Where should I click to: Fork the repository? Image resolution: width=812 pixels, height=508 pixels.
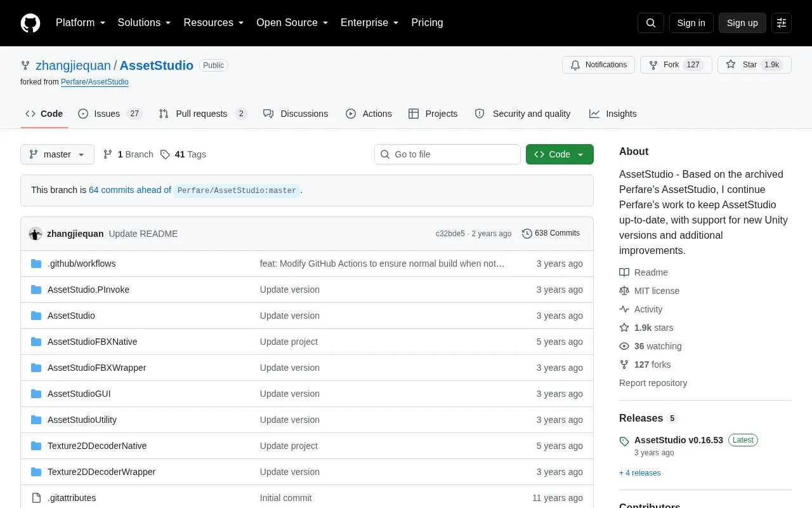click(x=676, y=65)
